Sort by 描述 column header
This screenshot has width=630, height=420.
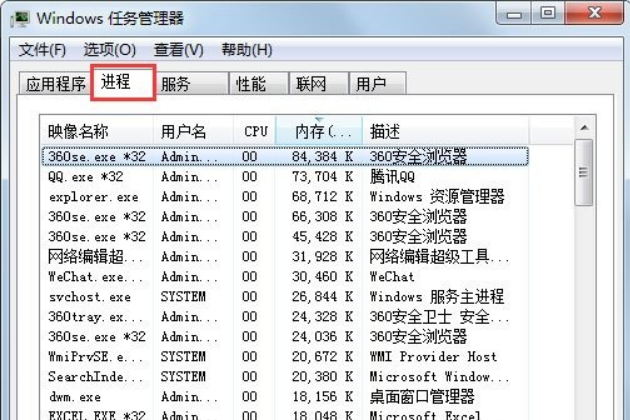click(446, 131)
